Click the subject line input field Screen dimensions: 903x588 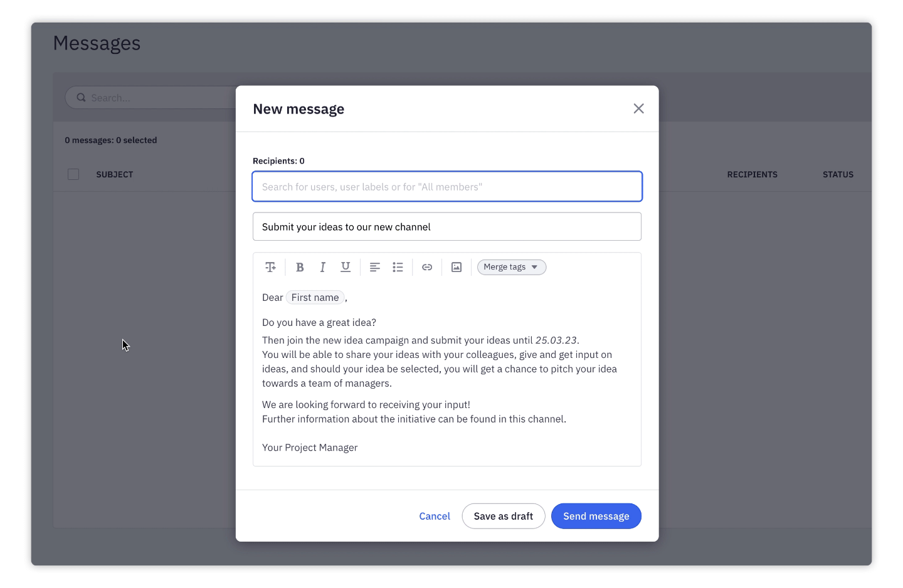pyautogui.click(x=446, y=226)
